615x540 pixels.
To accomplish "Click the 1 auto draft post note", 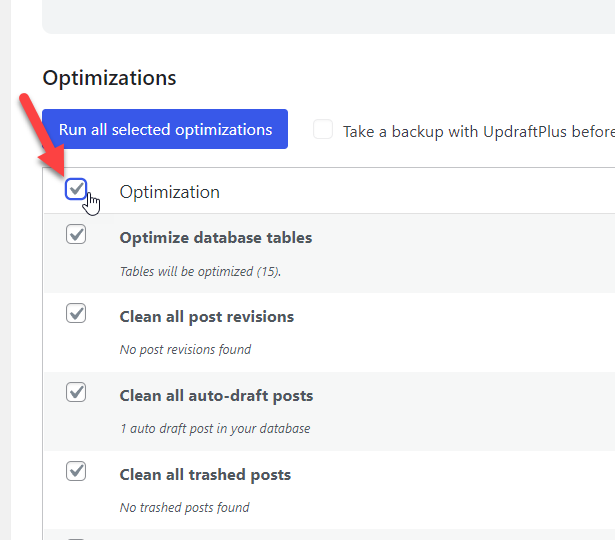I will 214,429.
